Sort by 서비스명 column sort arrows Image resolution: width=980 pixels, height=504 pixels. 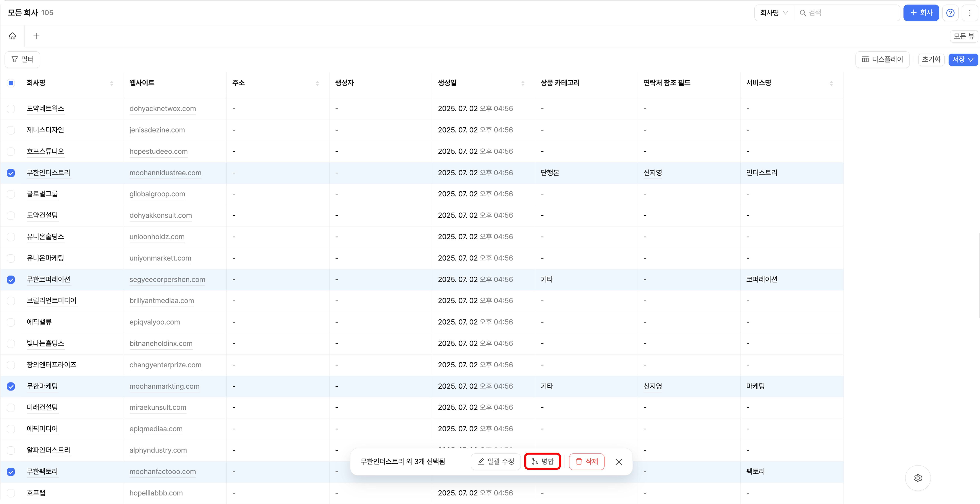pyautogui.click(x=831, y=83)
